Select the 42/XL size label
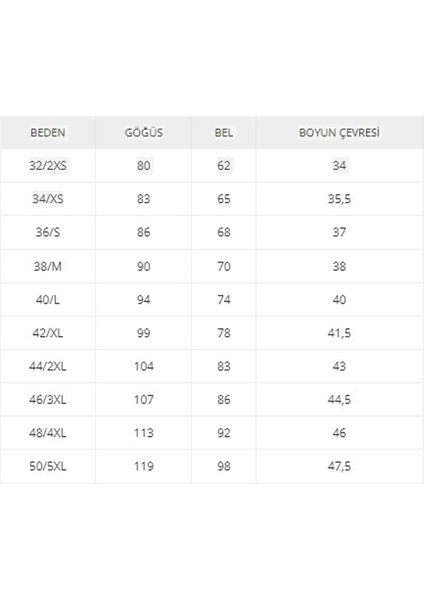This screenshot has height=600, width=424. pos(48,333)
